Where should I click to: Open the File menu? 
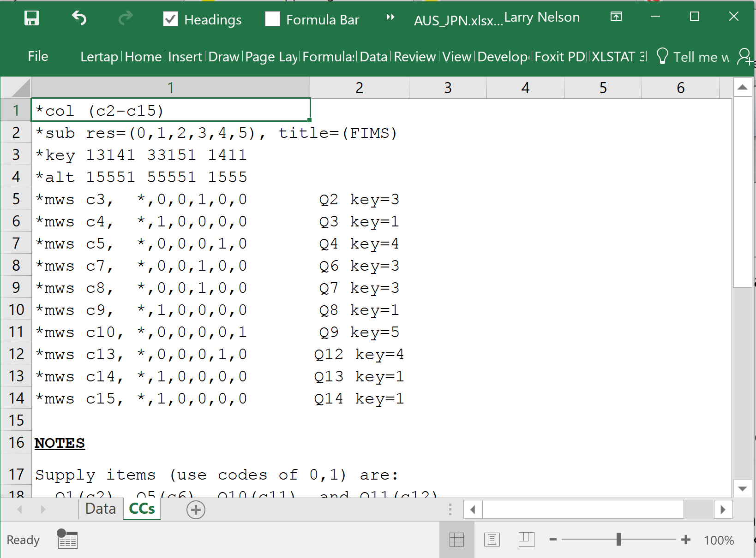click(38, 56)
